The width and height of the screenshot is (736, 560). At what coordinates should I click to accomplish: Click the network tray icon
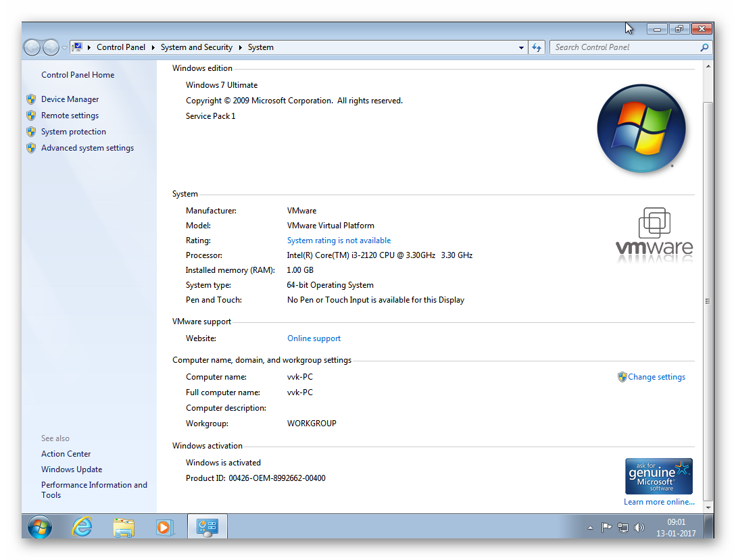[622, 528]
